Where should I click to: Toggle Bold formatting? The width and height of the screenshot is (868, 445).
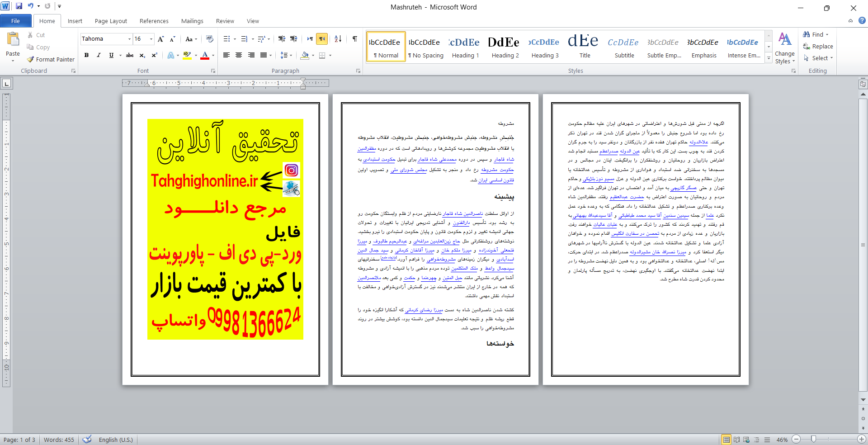(x=86, y=55)
